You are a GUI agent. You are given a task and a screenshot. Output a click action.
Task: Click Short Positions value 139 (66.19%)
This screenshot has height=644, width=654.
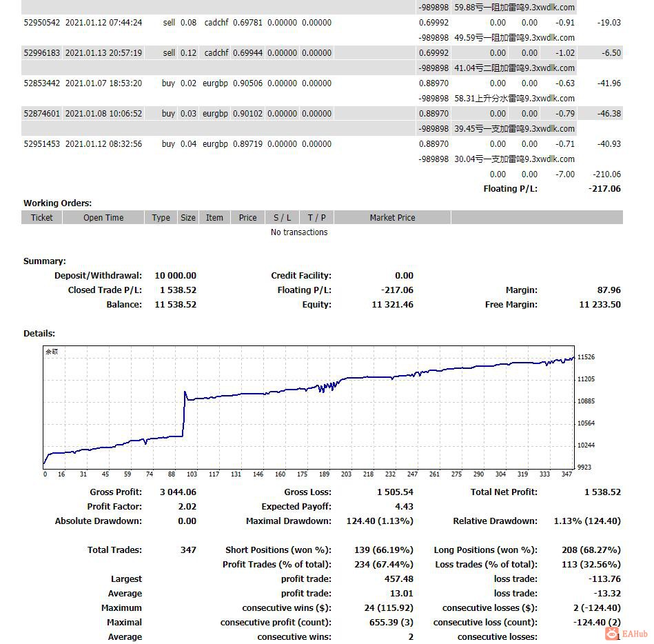pyautogui.click(x=384, y=550)
